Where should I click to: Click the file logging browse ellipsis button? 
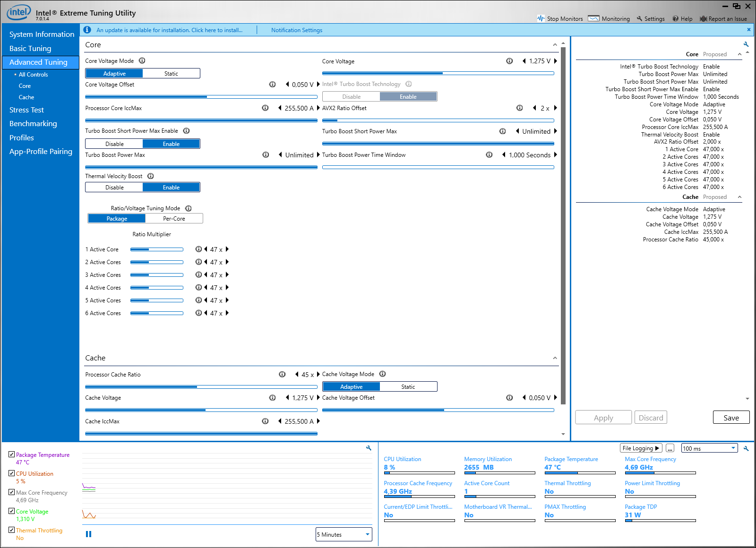tap(670, 448)
